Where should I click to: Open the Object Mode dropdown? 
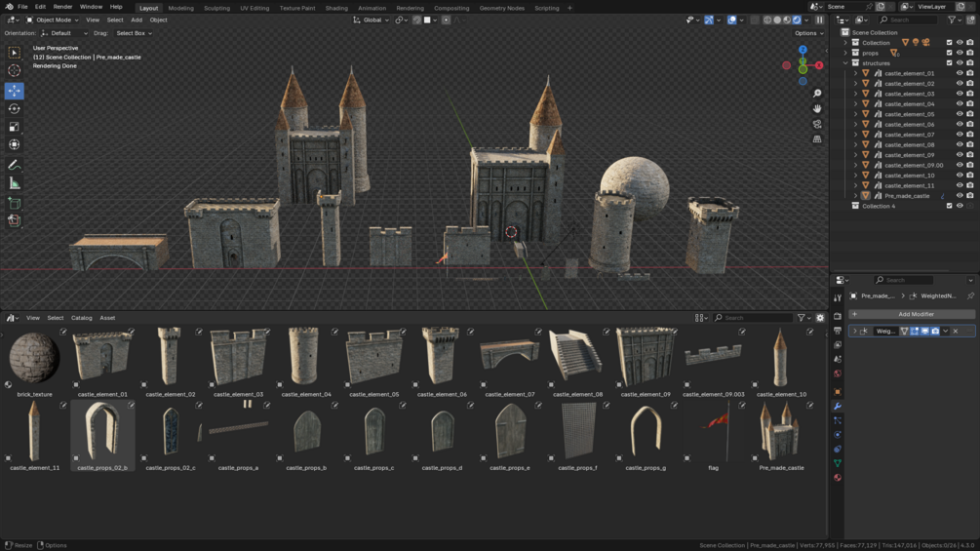click(51, 20)
